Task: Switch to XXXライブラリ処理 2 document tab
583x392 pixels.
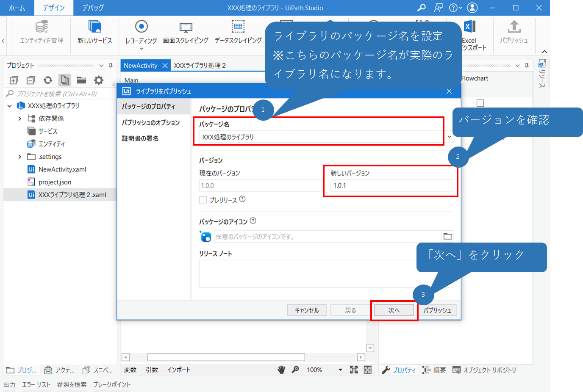Action: pyautogui.click(x=200, y=66)
